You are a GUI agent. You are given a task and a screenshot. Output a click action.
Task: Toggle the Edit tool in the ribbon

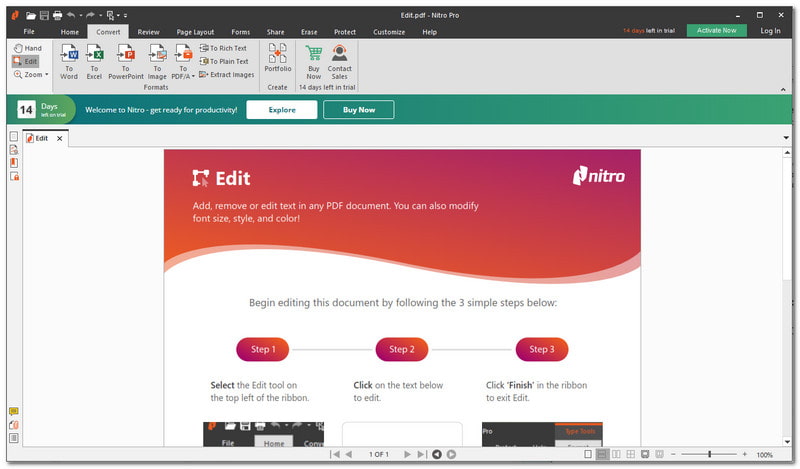tap(26, 61)
